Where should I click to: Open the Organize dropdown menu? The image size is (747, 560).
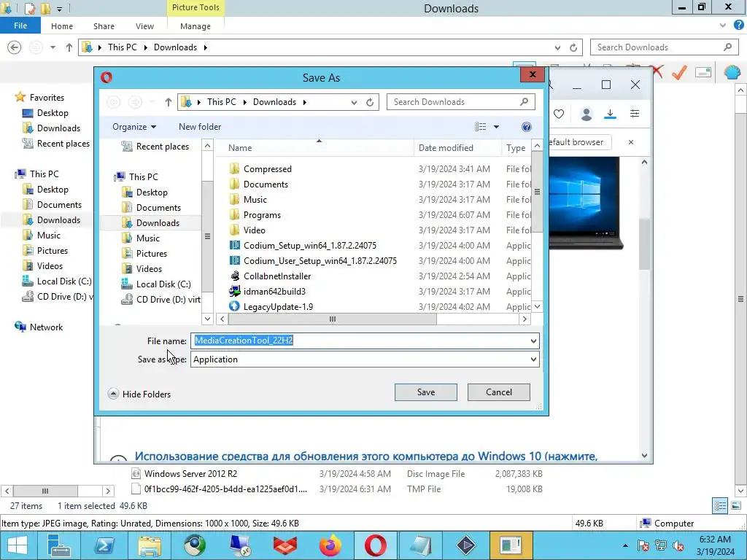tap(134, 127)
